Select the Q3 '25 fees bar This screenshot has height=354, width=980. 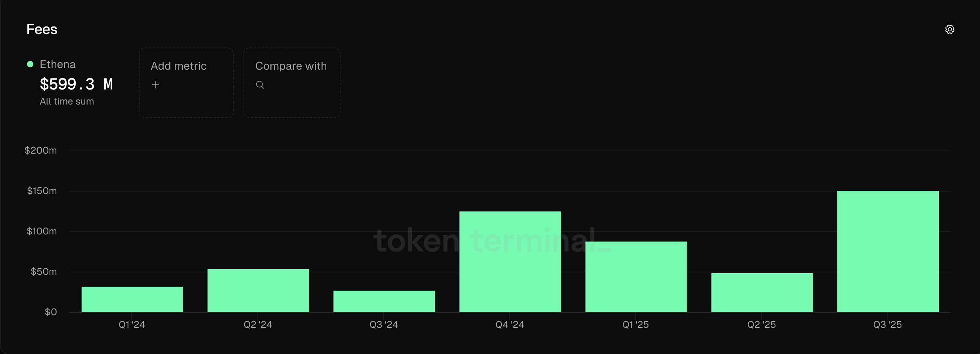tap(888, 251)
